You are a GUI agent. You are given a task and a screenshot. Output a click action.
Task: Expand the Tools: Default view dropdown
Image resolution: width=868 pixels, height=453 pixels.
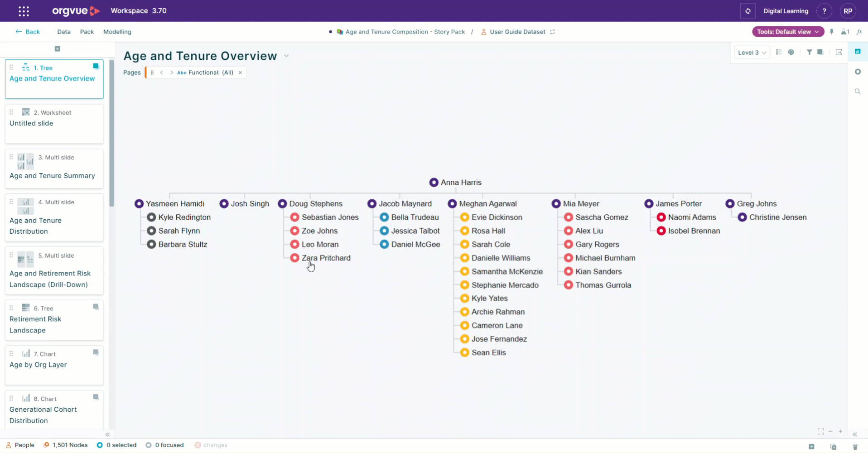click(x=788, y=32)
